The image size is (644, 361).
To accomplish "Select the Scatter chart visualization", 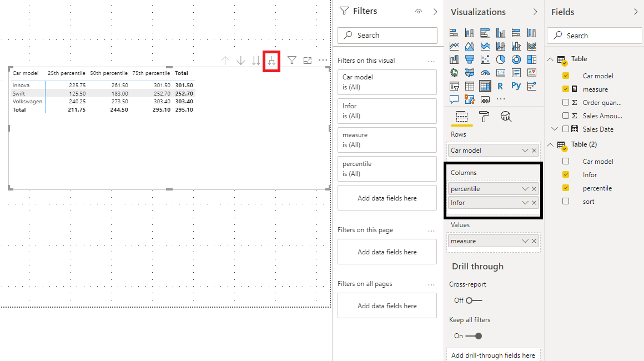I will pyautogui.click(x=485, y=59).
